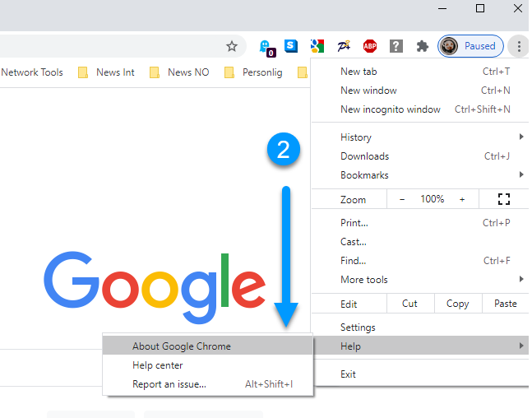532x418 pixels.
Task: Open the Extensions puzzle piece menu
Action: (422, 46)
